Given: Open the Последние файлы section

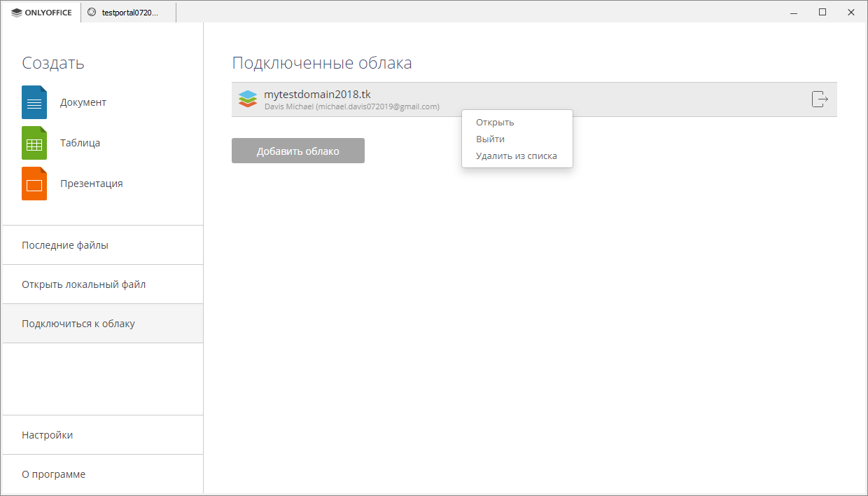Looking at the screenshot, I should pos(103,245).
